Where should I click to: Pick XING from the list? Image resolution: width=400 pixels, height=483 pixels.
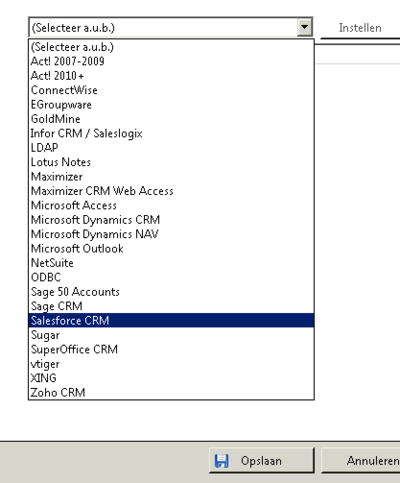coord(171,378)
